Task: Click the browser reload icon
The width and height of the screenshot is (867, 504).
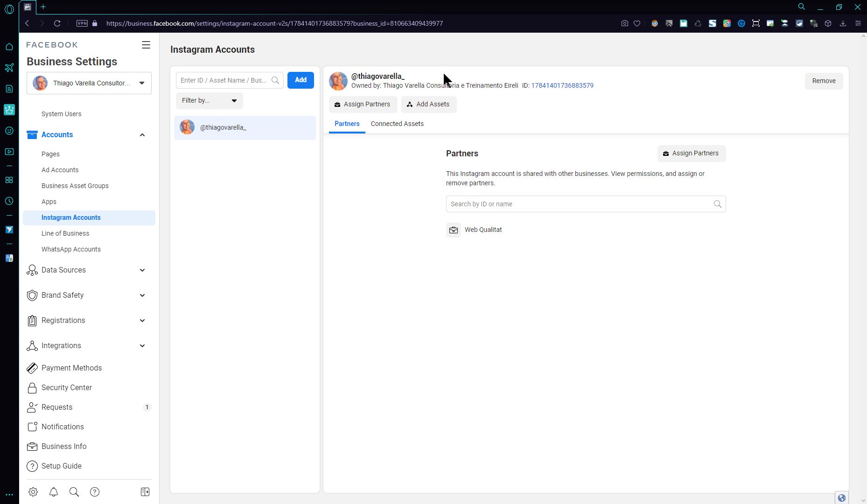Action: point(57,23)
